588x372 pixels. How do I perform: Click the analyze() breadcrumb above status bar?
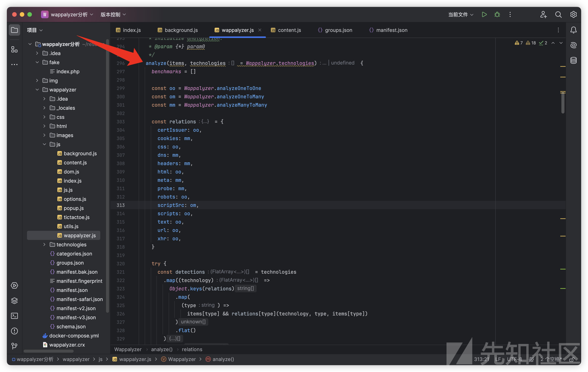tap(162, 350)
